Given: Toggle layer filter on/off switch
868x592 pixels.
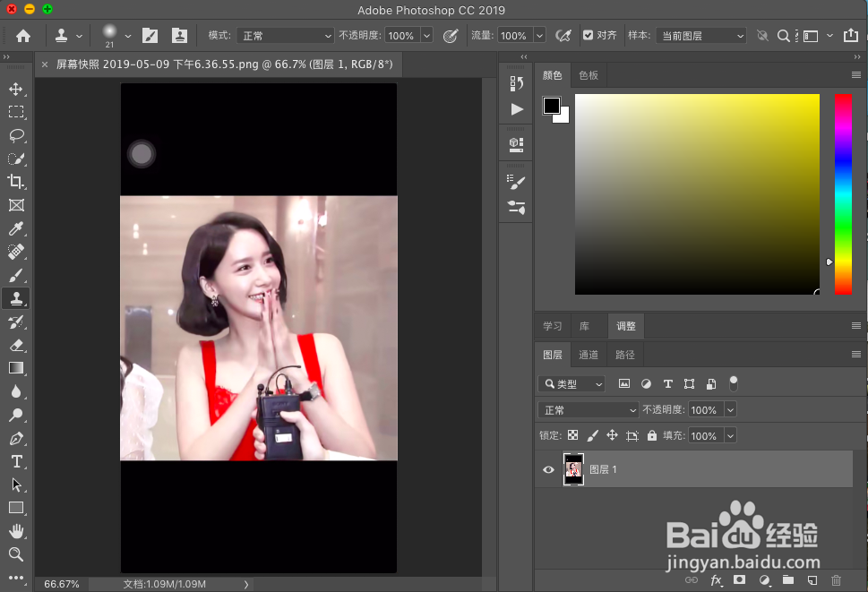Looking at the screenshot, I should (x=734, y=383).
